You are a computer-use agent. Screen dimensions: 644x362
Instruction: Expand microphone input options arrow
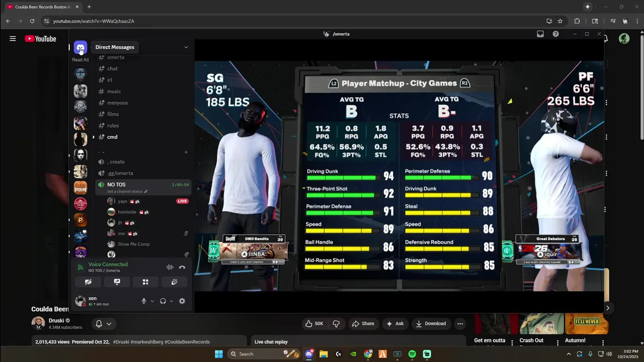coord(152,301)
